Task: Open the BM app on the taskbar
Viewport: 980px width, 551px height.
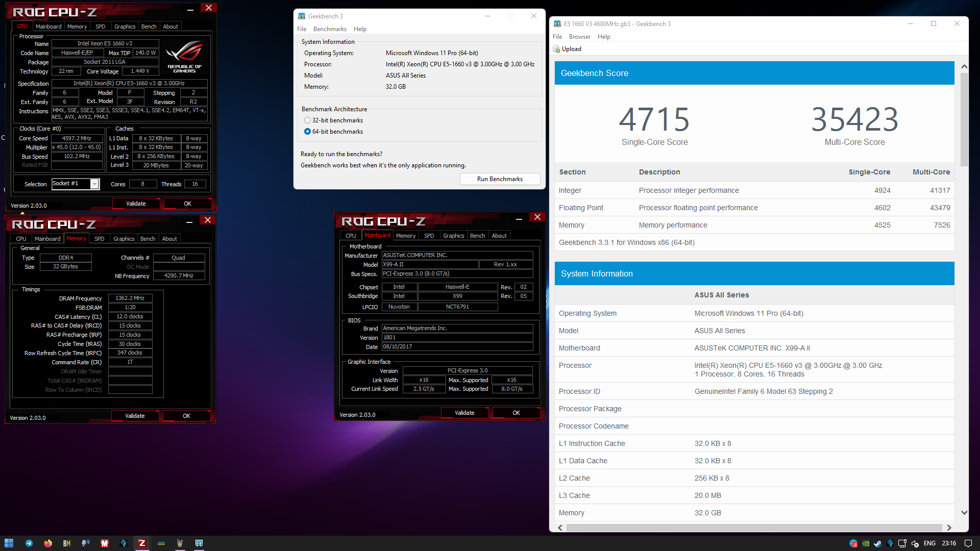Action: tap(66, 543)
